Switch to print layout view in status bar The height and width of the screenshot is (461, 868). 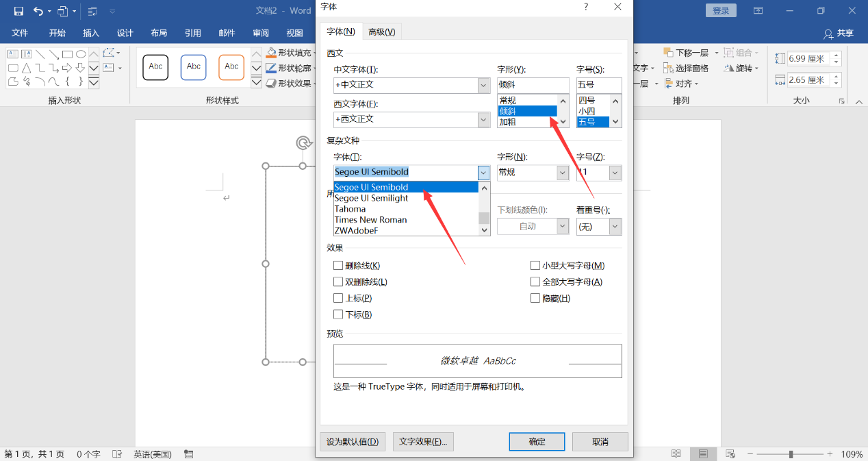tap(703, 454)
